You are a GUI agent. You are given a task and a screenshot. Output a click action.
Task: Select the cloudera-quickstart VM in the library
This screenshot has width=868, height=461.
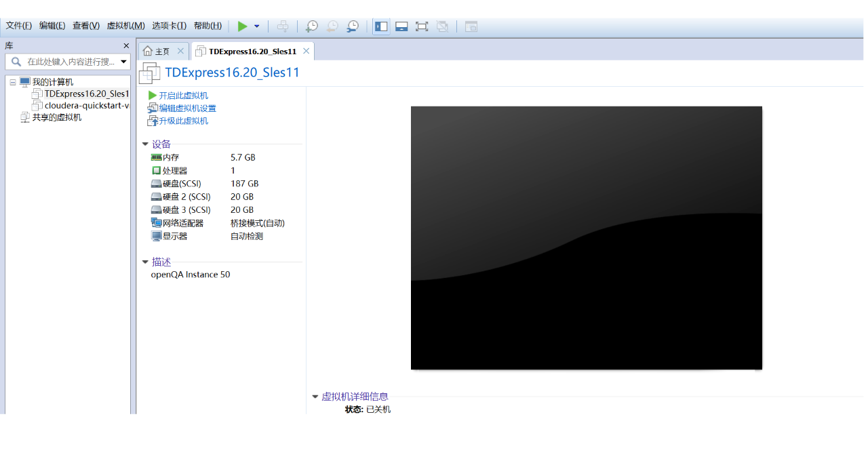(87, 106)
